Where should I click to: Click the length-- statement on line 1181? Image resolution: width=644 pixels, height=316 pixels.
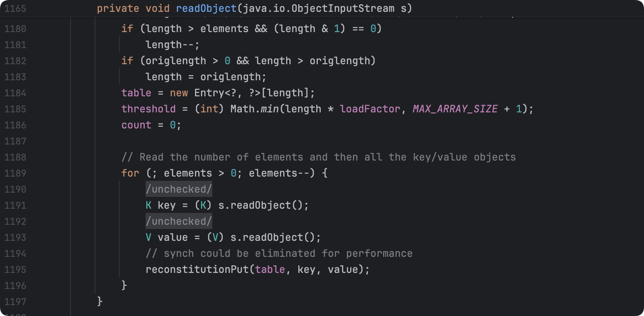[172, 45]
